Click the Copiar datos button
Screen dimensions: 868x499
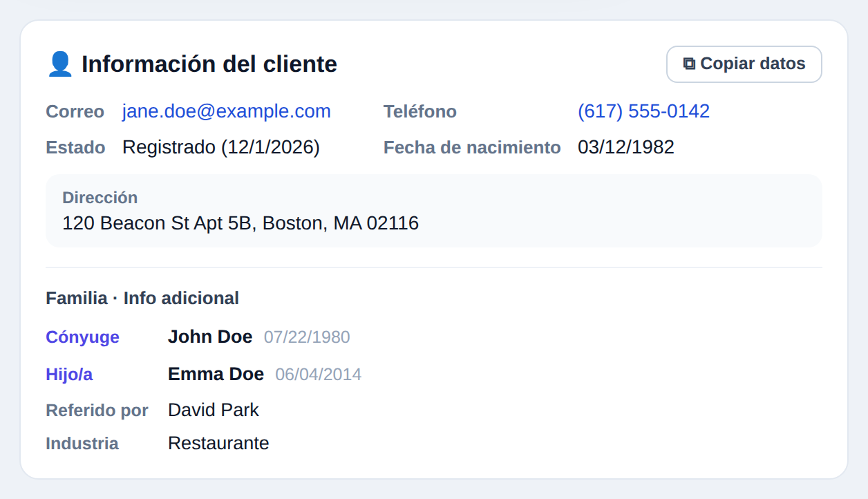click(744, 64)
